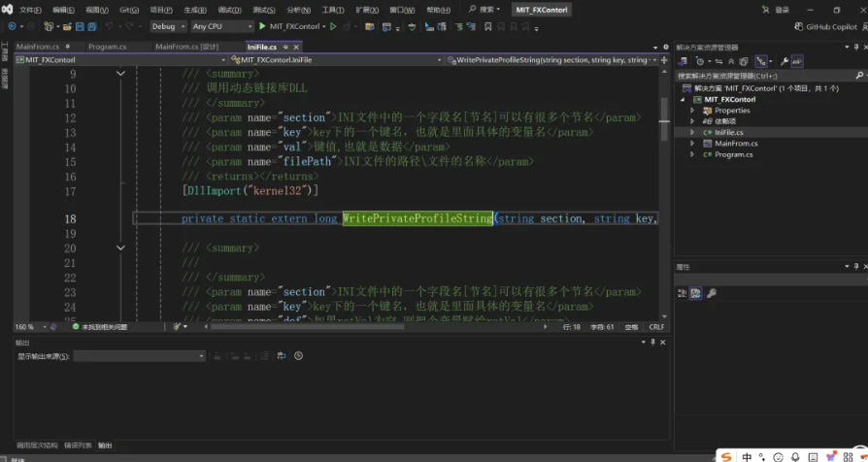
Task: Click the login button in the title bar
Action: [x=782, y=10]
